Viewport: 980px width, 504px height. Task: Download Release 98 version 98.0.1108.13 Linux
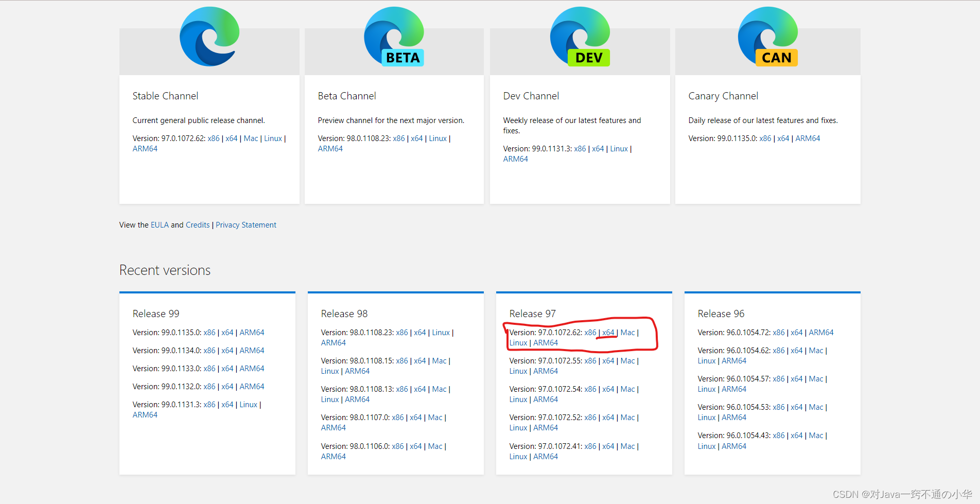[x=330, y=399]
